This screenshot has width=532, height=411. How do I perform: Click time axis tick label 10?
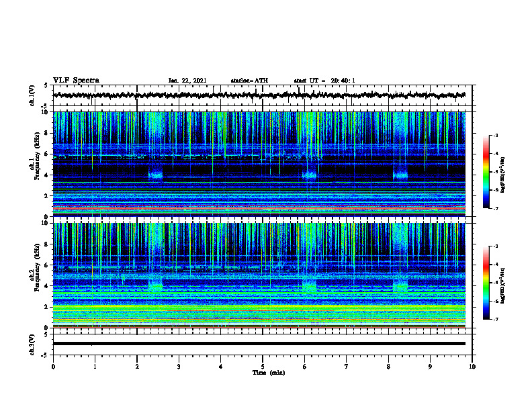(472, 367)
